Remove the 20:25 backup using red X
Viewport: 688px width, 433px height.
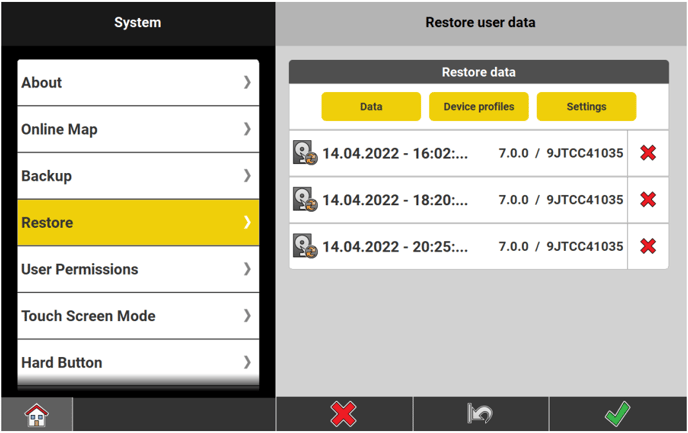point(648,246)
